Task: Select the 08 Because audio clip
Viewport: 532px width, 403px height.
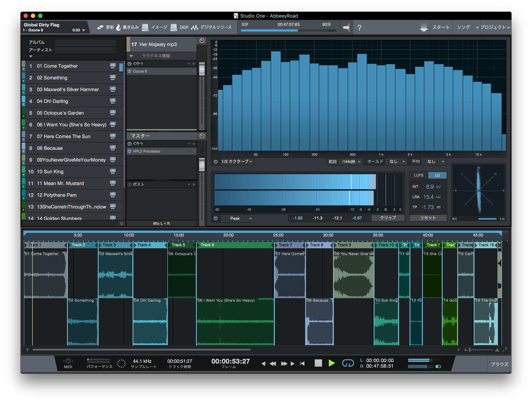Action: tap(319, 322)
